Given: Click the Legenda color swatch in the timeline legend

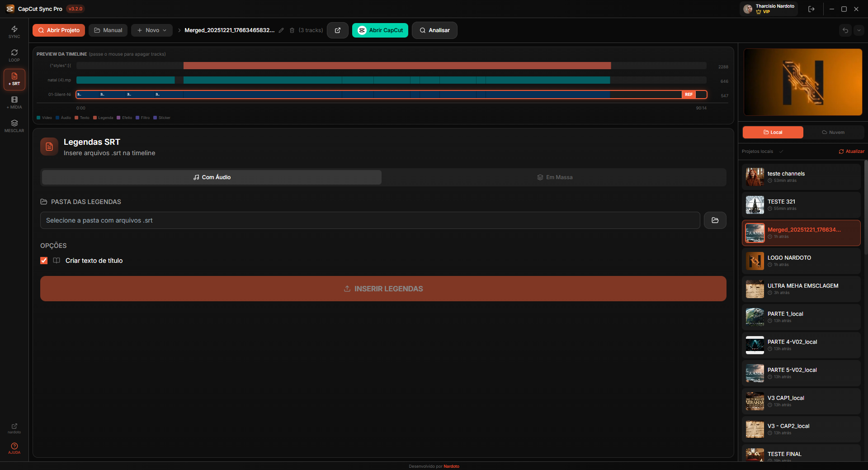Looking at the screenshot, I should [95, 118].
